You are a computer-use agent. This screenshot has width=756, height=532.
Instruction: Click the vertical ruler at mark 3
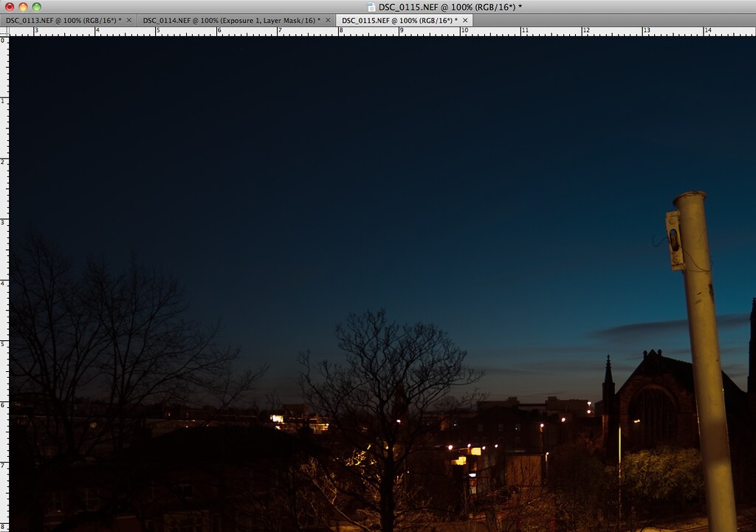click(x=4, y=222)
